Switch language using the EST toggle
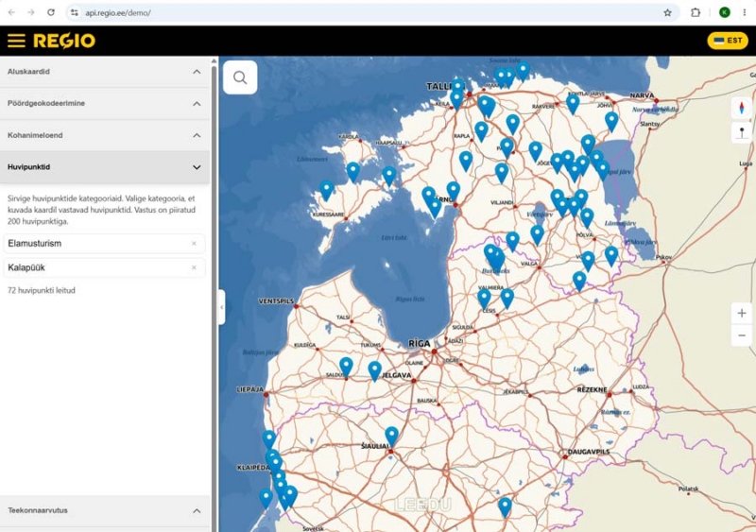 [728, 41]
